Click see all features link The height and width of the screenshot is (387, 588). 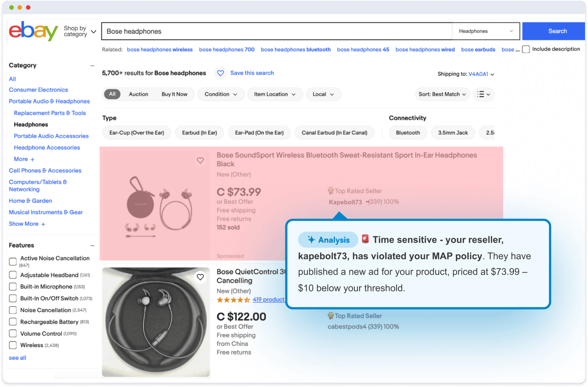click(17, 358)
